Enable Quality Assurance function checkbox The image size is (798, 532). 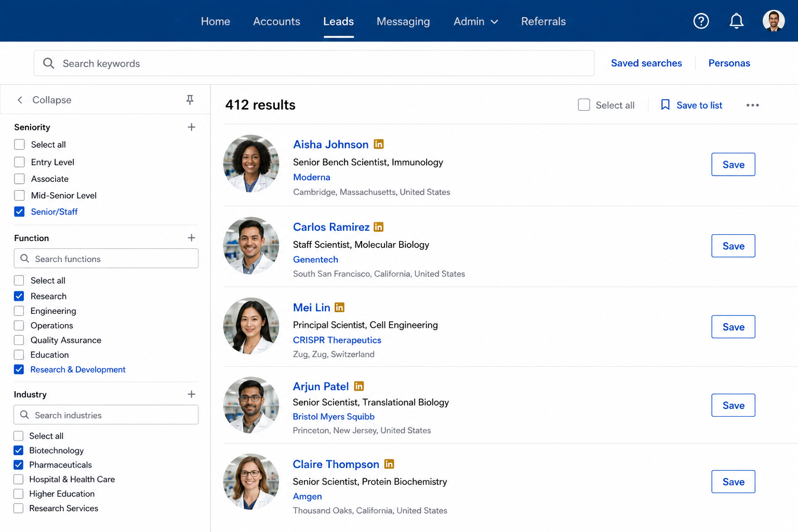[19, 340]
